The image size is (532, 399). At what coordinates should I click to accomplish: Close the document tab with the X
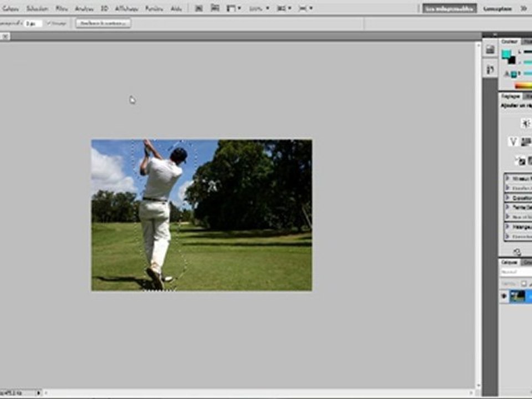(5, 37)
